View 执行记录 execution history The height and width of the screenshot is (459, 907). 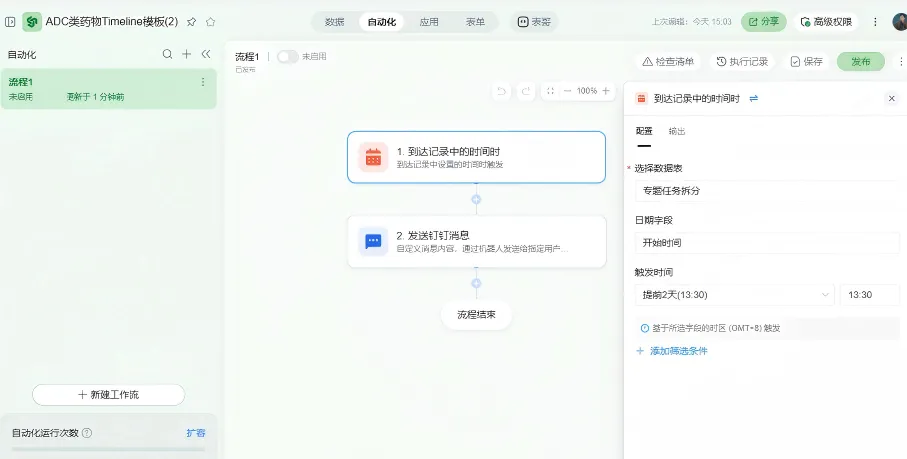(x=742, y=61)
